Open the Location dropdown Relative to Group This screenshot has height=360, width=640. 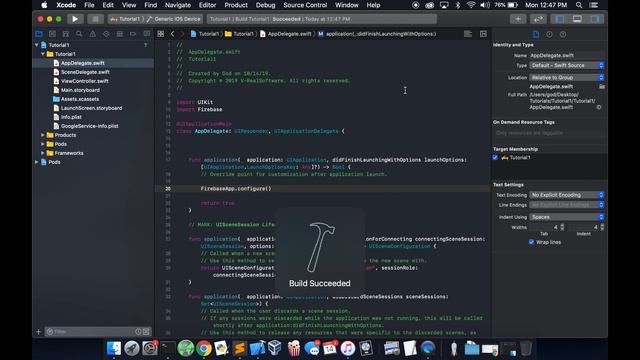tap(567, 77)
